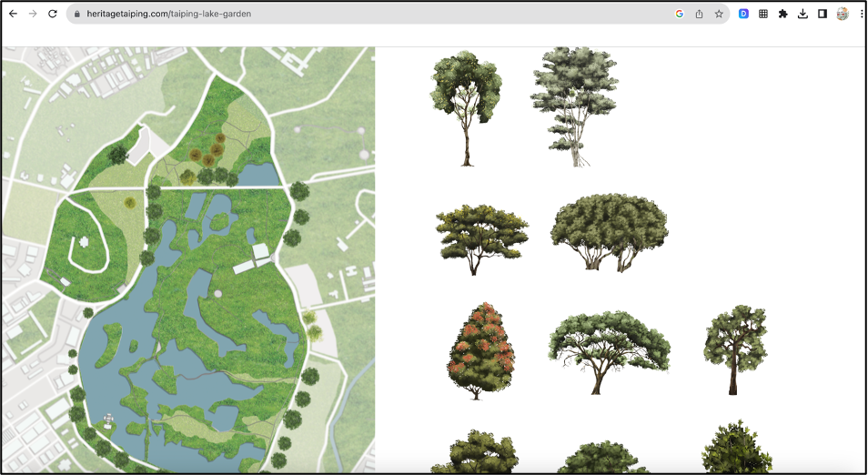Open the Chrome three-dot menu

point(861,15)
